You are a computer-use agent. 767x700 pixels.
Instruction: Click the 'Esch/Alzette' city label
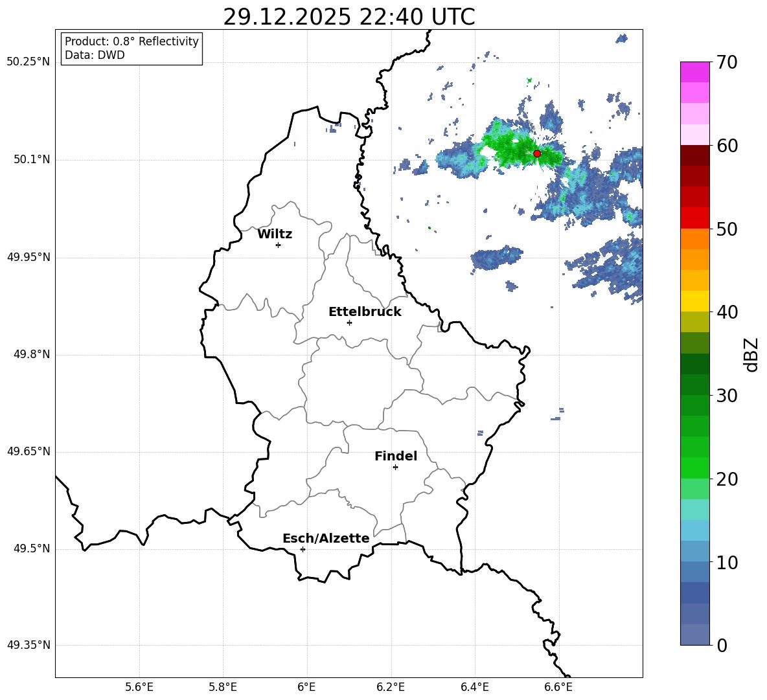click(x=326, y=539)
